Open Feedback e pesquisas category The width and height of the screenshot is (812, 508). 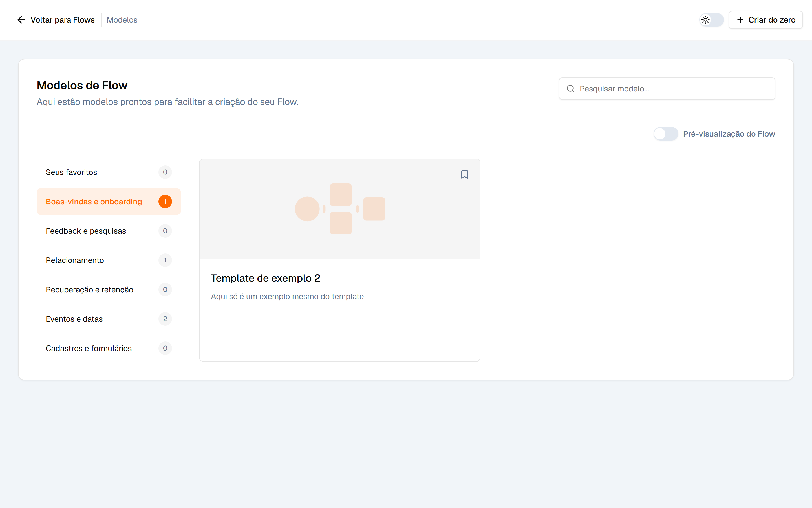[x=109, y=231]
